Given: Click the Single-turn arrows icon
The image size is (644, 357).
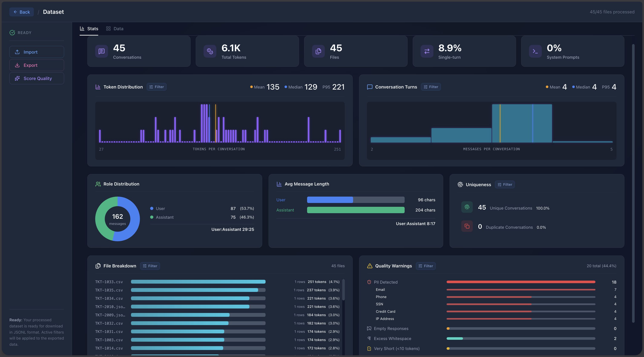Looking at the screenshot, I should tap(427, 51).
